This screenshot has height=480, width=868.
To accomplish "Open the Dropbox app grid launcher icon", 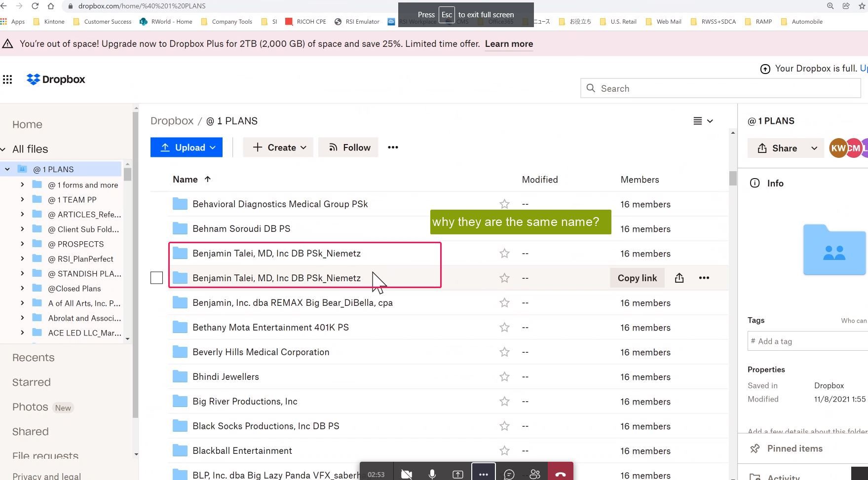I will pos(7,79).
